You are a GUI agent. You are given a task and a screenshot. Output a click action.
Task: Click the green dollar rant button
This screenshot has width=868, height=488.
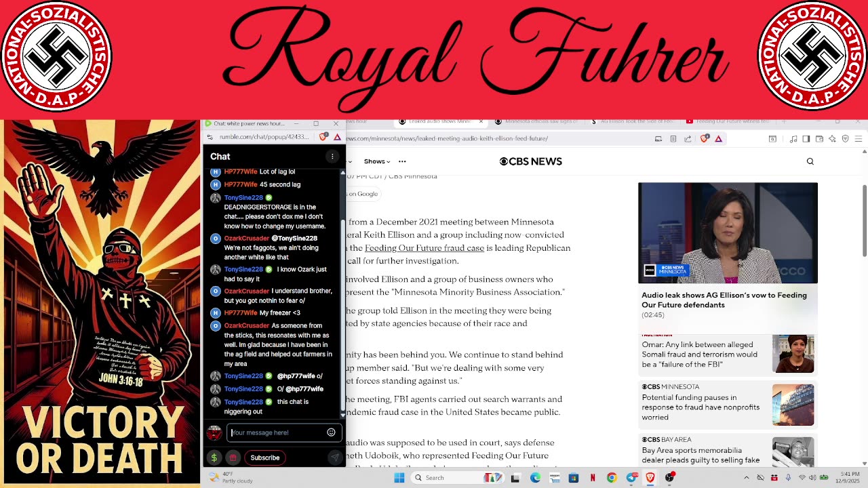coord(214,457)
